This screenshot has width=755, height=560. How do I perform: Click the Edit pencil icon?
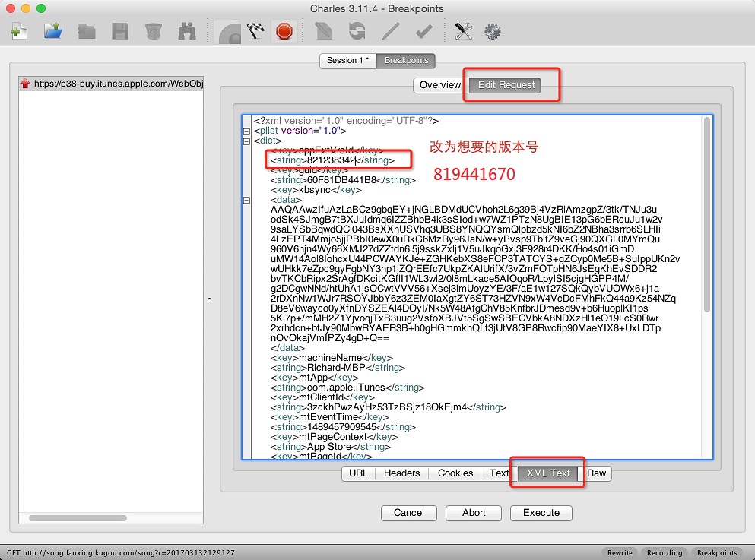(391, 32)
